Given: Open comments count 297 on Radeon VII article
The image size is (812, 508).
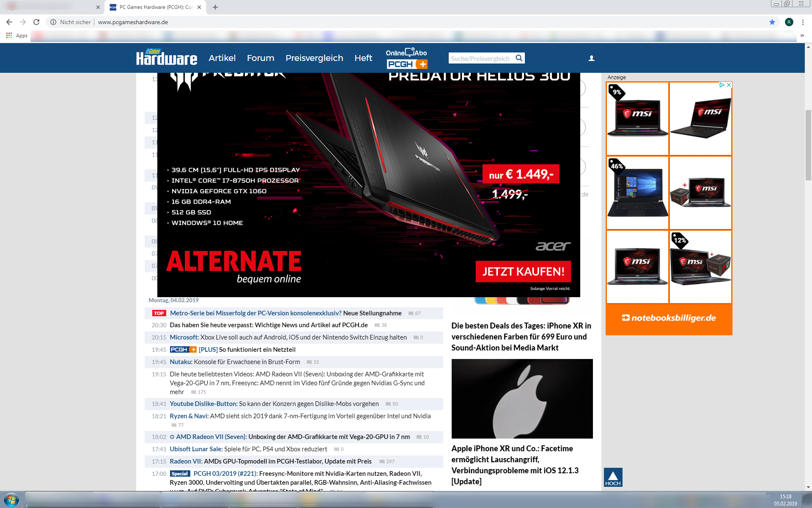Looking at the screenshot, I should (x=387, y=461).
